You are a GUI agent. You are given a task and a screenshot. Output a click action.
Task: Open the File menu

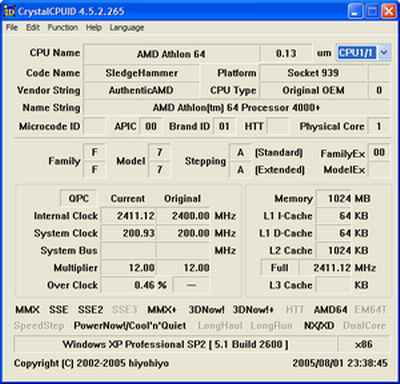(12, 28)
